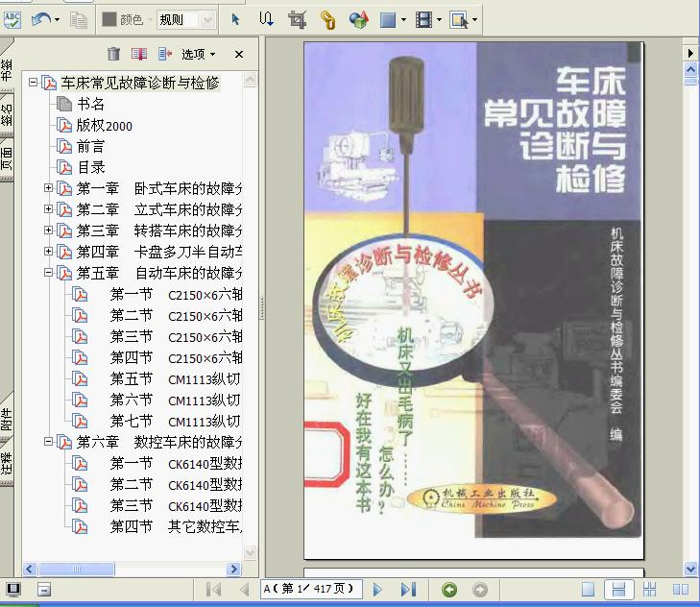Switch to the 附件 side tab
Image resolution: width=700 pixels, height=607 pixels.
(7, 419)
